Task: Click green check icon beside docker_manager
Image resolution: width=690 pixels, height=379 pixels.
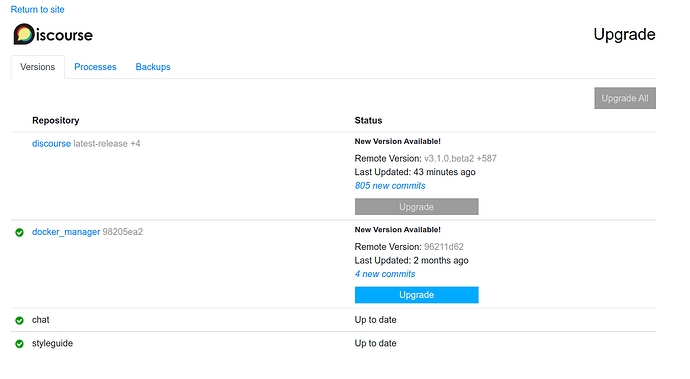Action: point(19,232)
